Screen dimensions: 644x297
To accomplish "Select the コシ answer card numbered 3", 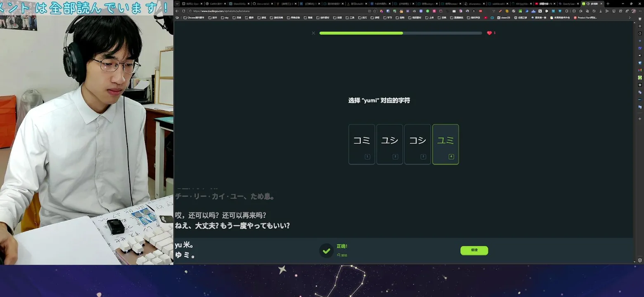I will coord(417,144).
